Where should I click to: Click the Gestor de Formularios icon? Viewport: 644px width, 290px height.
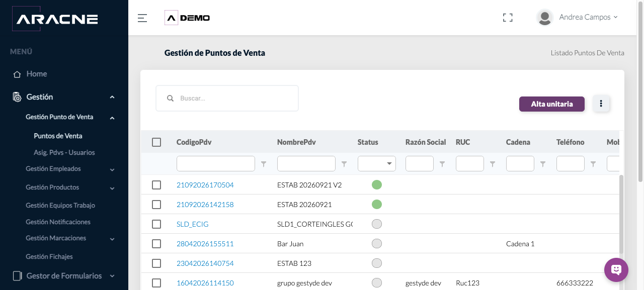coord(17,276)
